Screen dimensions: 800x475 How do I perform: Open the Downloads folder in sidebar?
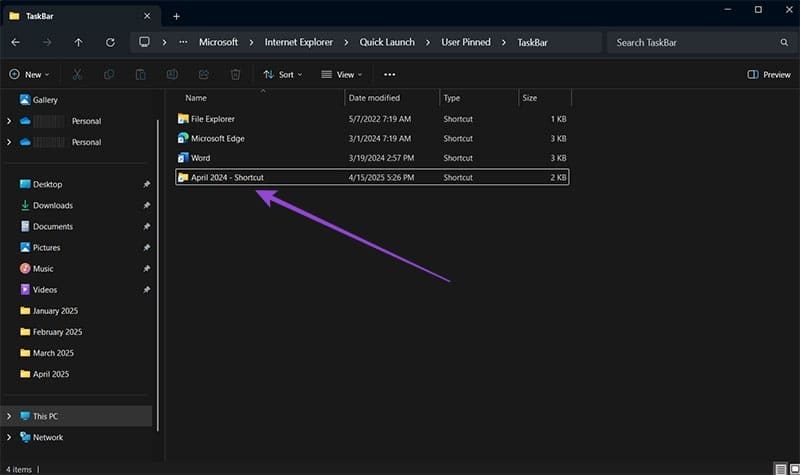(x=52, y=205)
